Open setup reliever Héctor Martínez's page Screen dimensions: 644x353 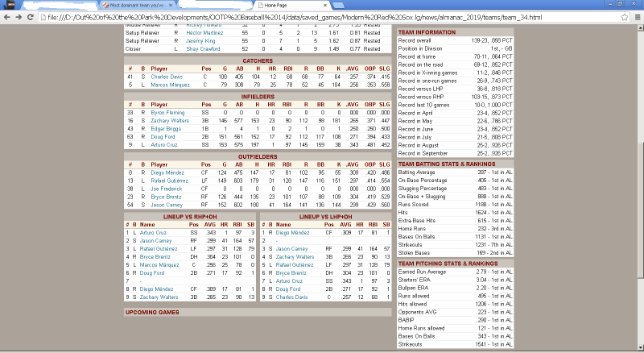204,32
